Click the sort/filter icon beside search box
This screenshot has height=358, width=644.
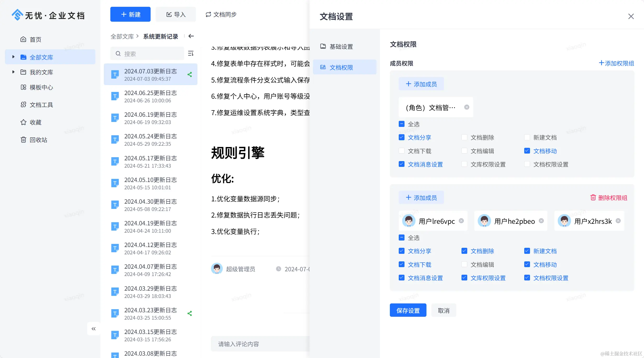point(191,54)
